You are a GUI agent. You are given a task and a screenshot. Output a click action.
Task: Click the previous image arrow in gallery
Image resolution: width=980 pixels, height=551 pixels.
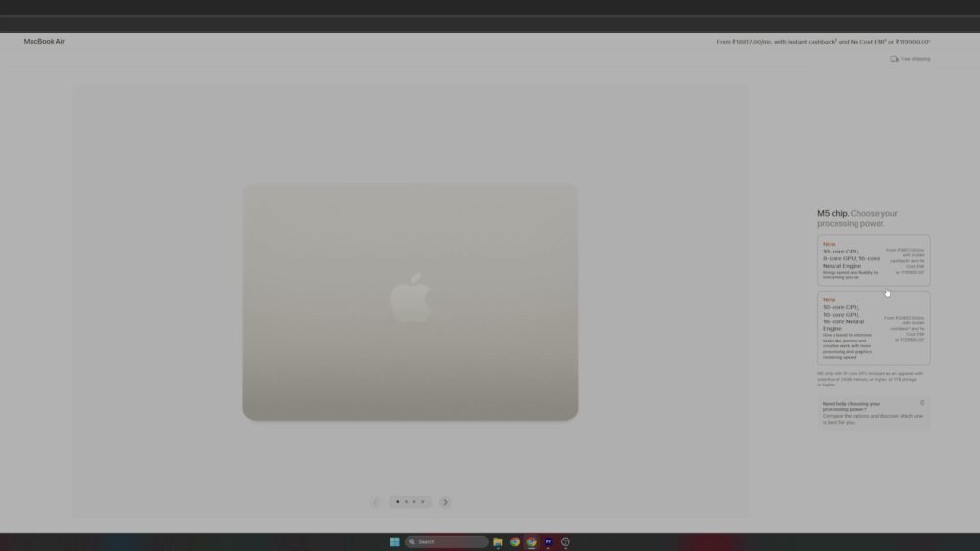[x=375, y=502]
